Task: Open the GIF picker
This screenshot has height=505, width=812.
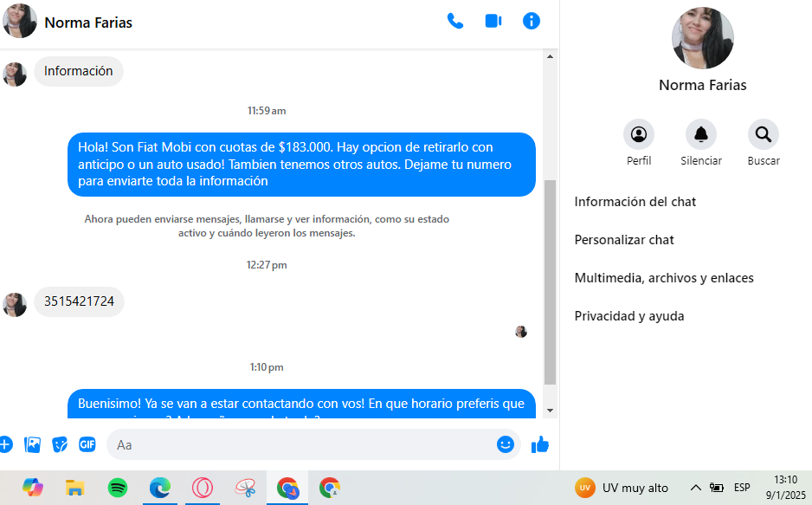Action: tap(87, 444)
